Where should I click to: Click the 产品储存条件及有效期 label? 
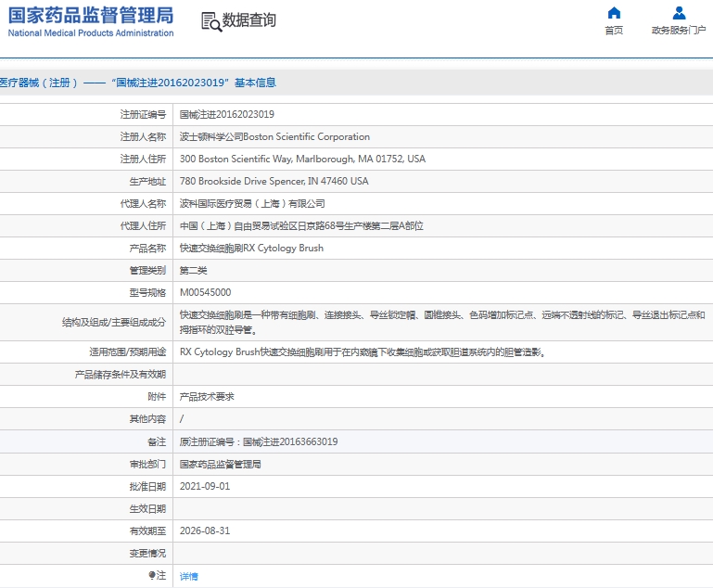coord(121,375)
